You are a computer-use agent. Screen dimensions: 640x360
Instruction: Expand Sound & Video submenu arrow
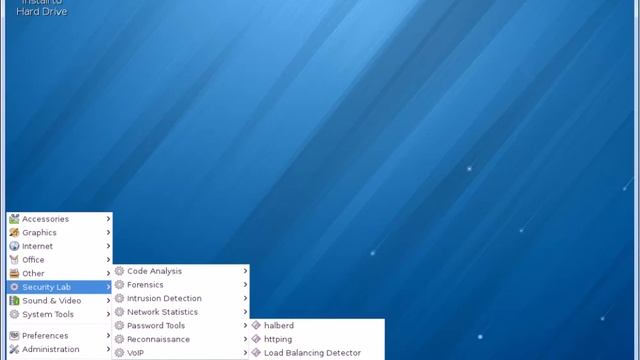(x=108, y=300)
